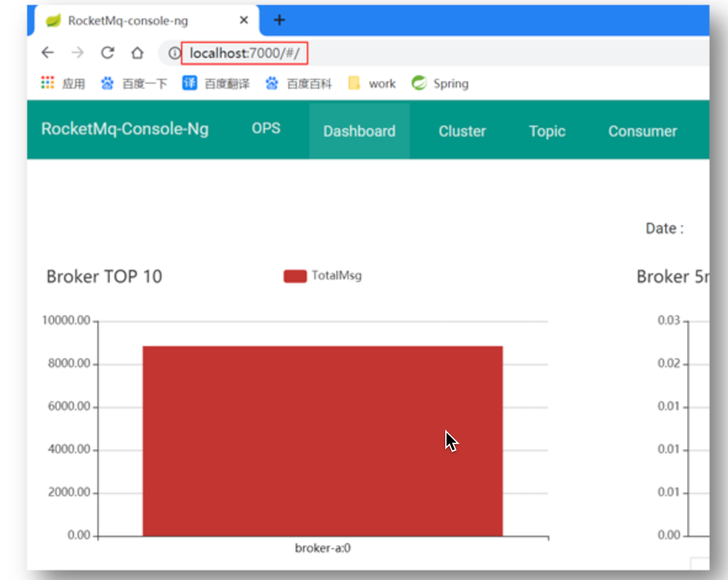
Task: Select the RocketMq-console-ng browser tab
Action: coord(147,20)
